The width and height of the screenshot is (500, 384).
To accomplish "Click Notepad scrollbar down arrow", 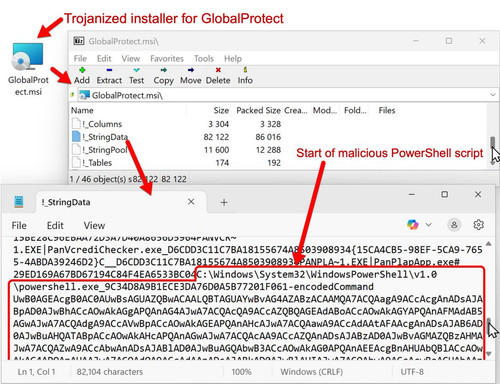I will [489, 353].
